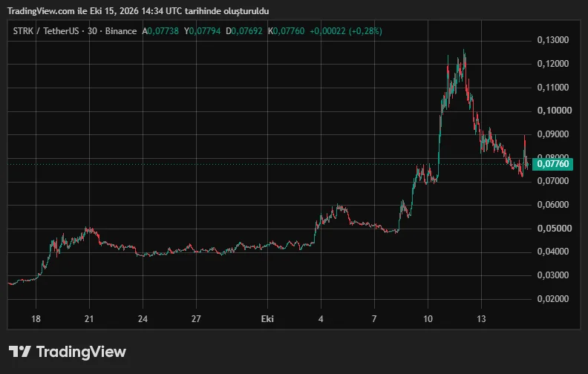This screenshot has width=588, height=374.
Task: Click the TradingView logo icon
Action: pos(19,352)
